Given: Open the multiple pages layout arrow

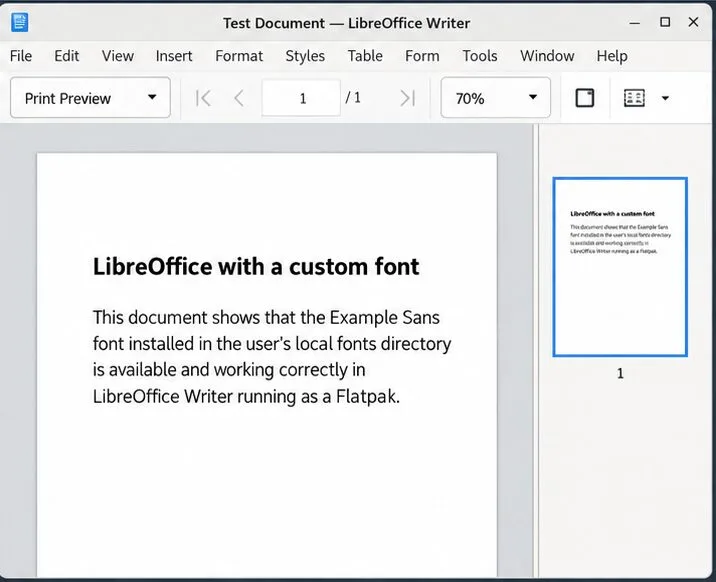Looking at the screenshot, I should point(665,98).
